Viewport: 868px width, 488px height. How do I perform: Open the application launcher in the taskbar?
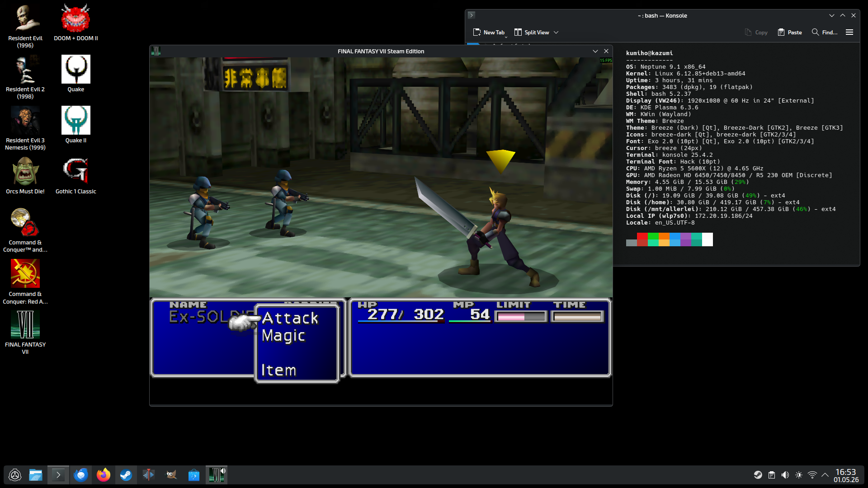point(15,475)
